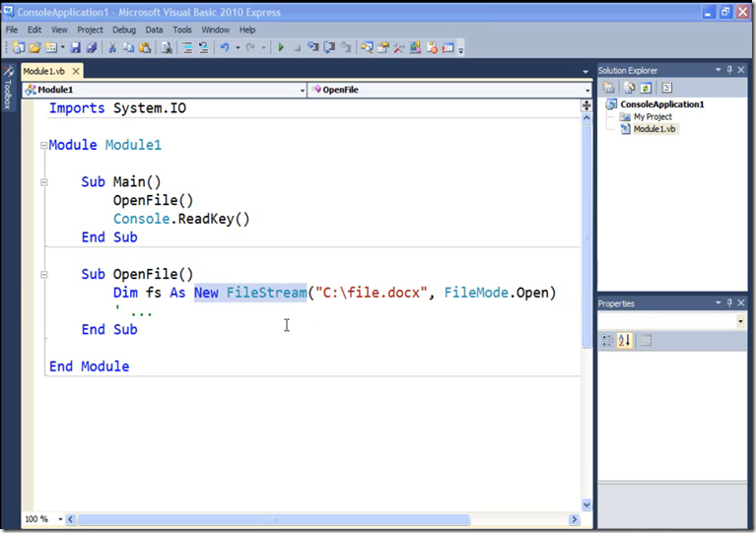Open the 100 % zoom level dropdown

[x=60, y=519]
